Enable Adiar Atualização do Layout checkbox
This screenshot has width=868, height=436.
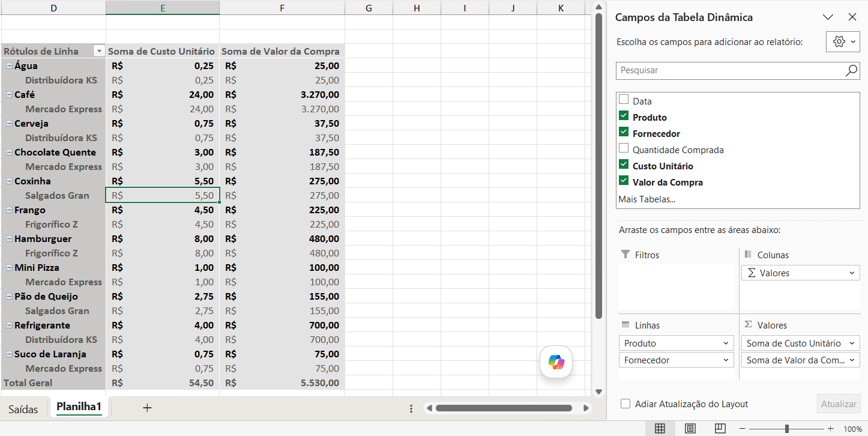coord(625,404)
